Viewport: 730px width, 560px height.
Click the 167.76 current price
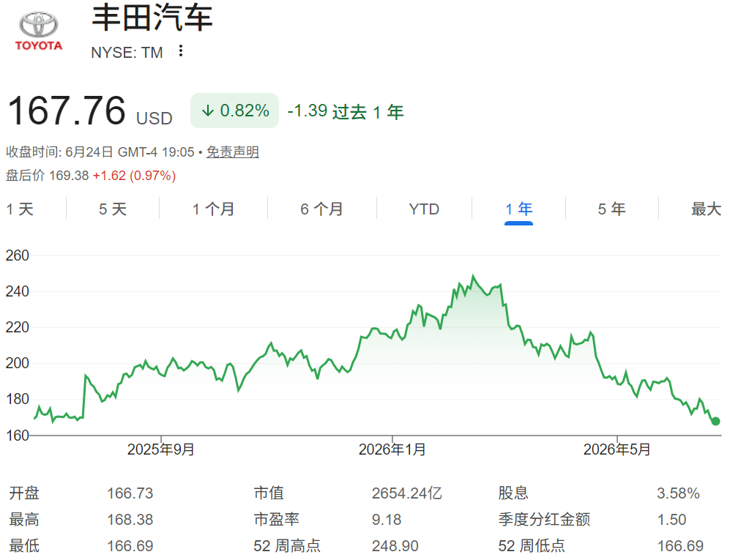67,111
